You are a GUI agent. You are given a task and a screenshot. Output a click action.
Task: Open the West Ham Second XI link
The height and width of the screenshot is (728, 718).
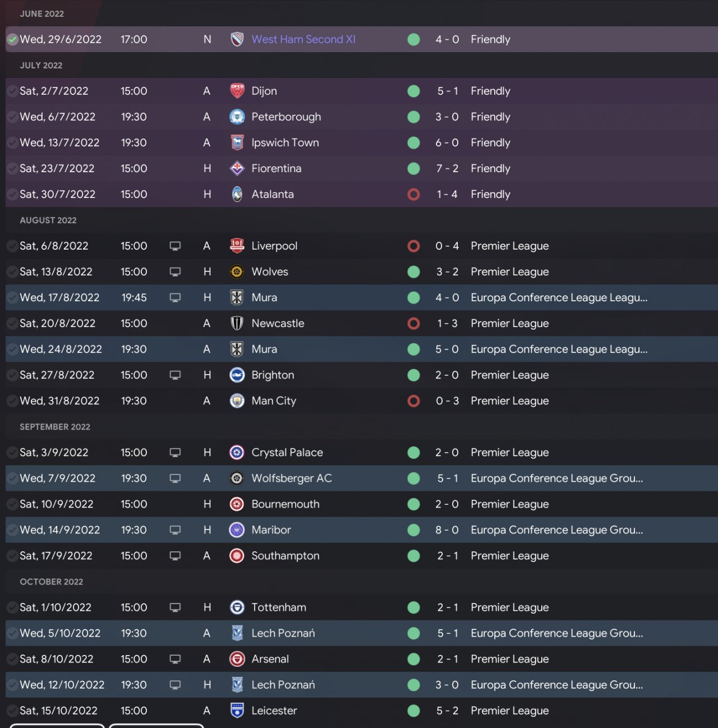[x=303, y=39]
